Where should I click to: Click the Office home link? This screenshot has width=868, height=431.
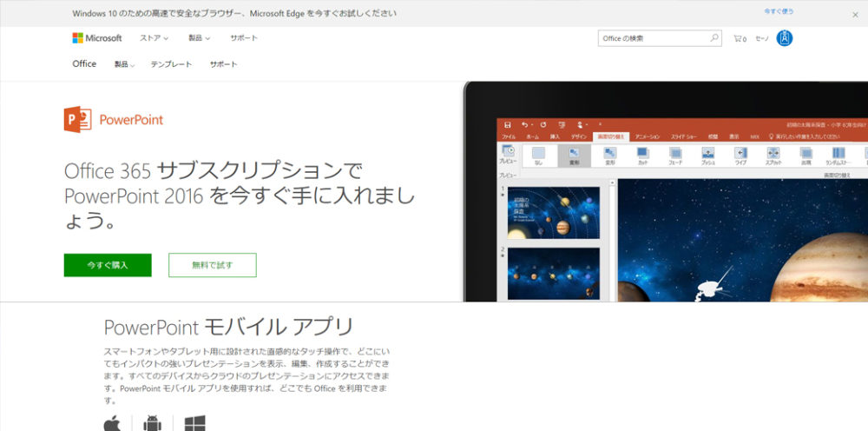[84, 63]
